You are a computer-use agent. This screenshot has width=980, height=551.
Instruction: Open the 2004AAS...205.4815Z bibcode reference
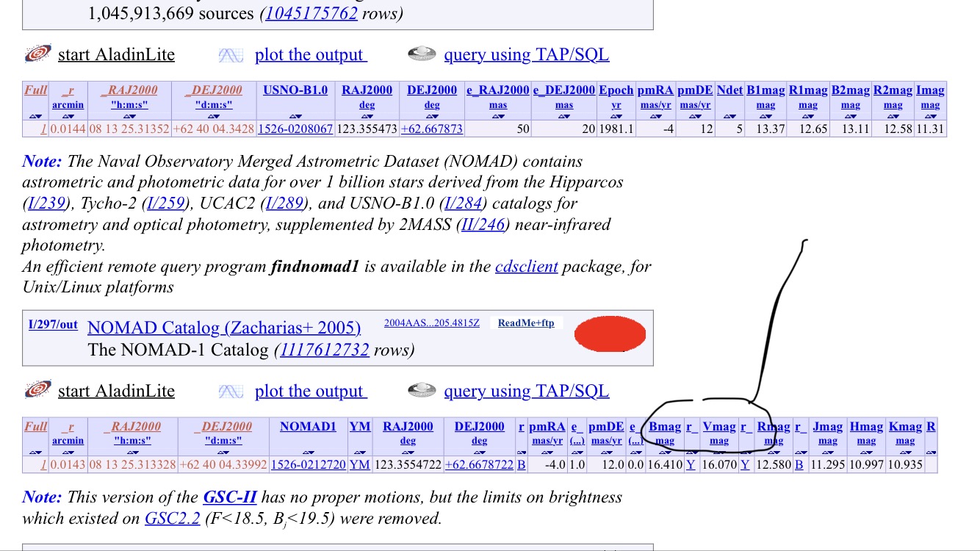(431, 323)
